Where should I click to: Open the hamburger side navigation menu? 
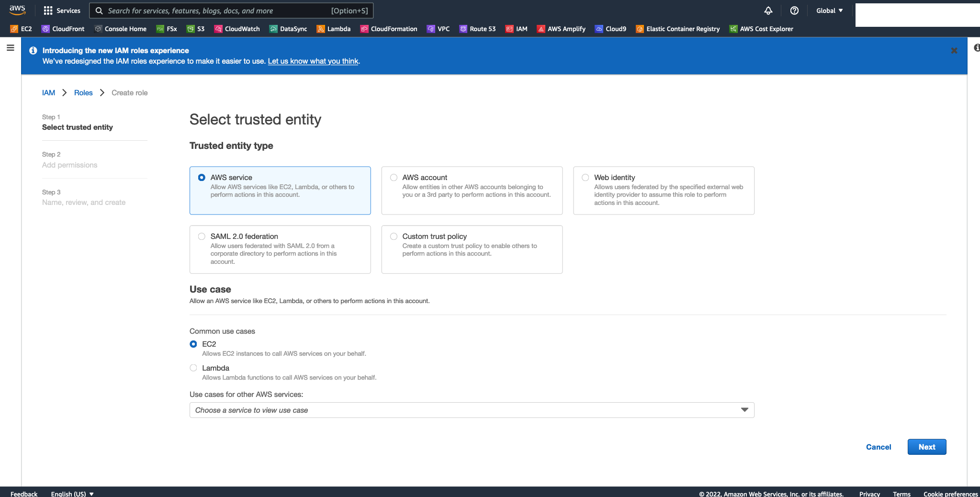(x=10, y=48)
